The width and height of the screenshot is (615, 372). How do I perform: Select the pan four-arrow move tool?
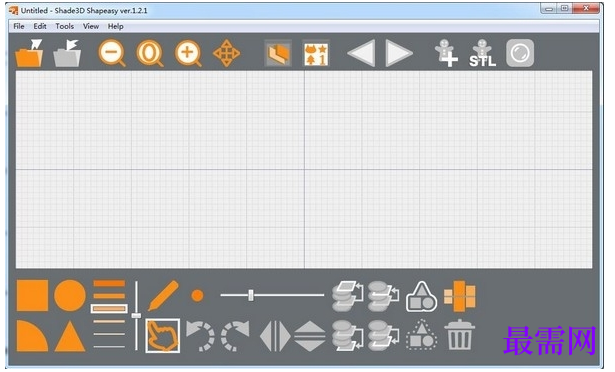pos(227,53)
